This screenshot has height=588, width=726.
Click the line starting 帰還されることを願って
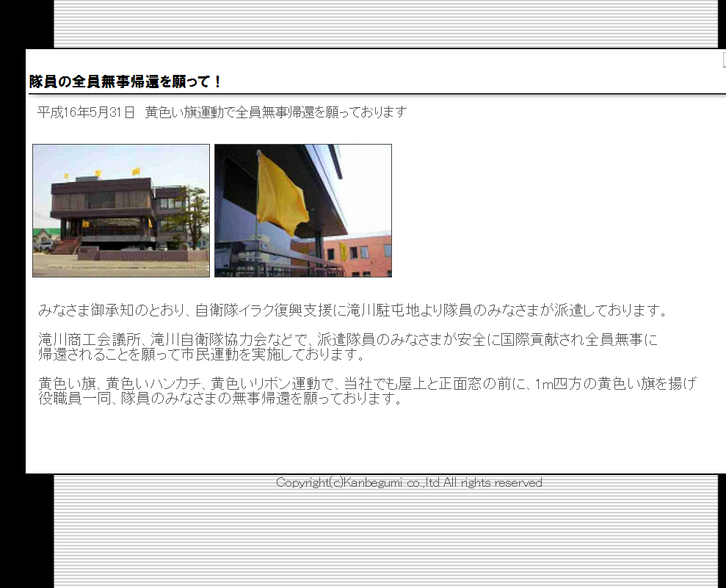[x=203, y=354]
